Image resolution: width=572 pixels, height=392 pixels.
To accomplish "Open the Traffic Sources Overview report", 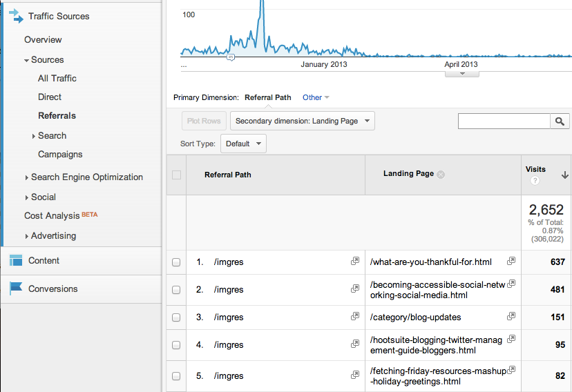I will (x=43, y=40).
